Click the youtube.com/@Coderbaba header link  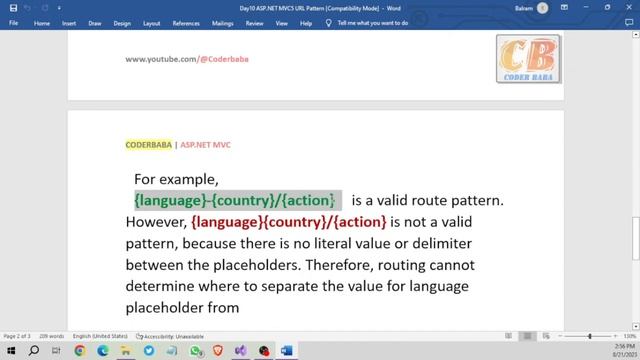(187, 59)
